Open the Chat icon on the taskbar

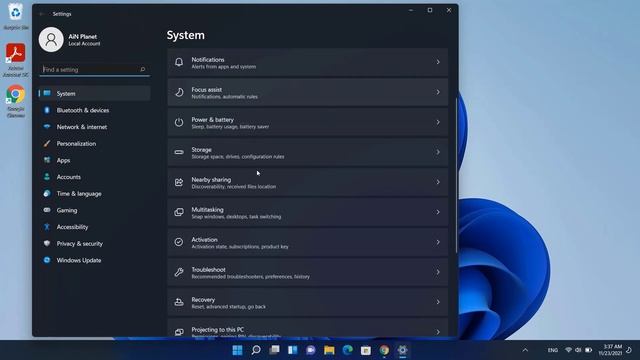pyautogui.click(x=311, y=350)
